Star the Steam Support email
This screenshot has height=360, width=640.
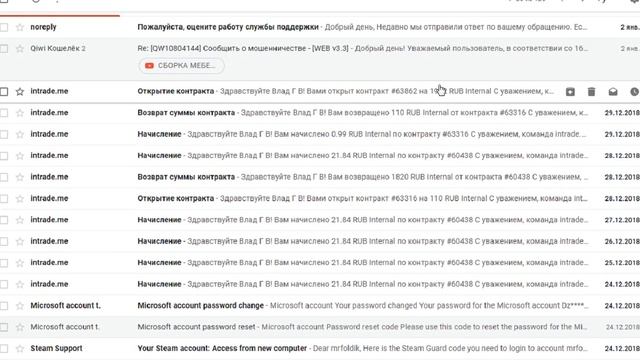[x=20, y=349]
